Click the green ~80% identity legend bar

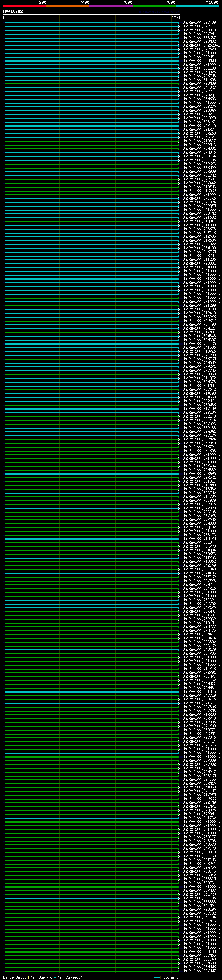[154, 6]
